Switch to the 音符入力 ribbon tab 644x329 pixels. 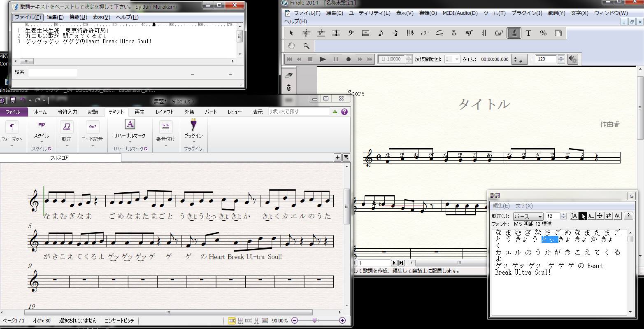67,112
